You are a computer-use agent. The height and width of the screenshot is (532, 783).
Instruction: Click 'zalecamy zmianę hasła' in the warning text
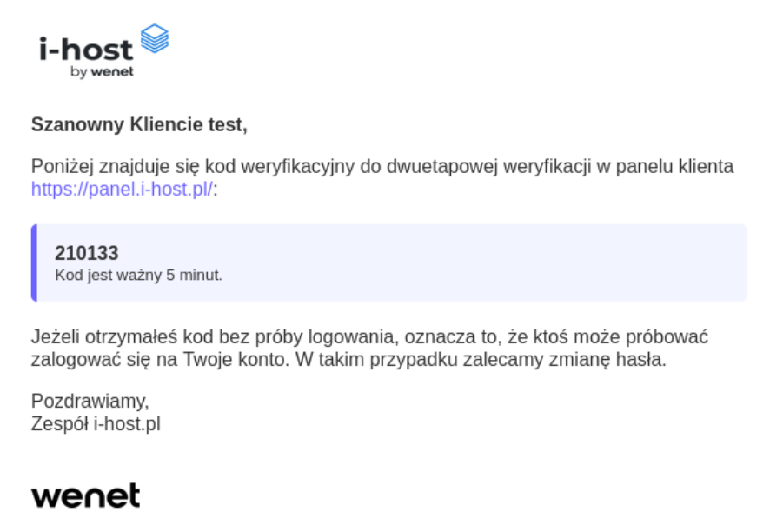point(587,359)
